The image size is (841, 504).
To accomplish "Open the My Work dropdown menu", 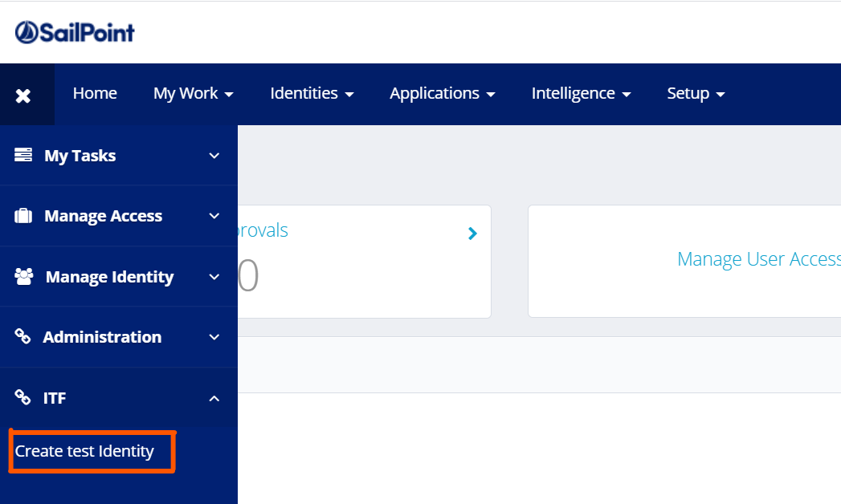I will point(194,94).
